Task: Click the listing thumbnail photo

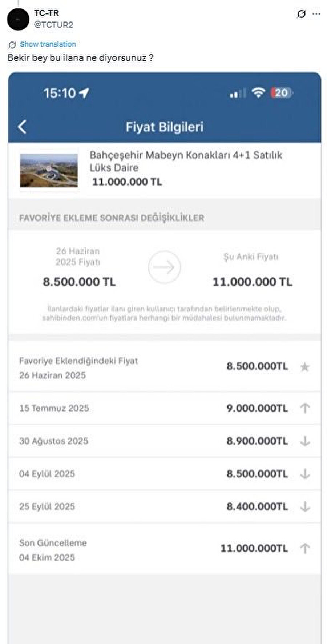Action: pyautogui.click(x=49, y=171)
